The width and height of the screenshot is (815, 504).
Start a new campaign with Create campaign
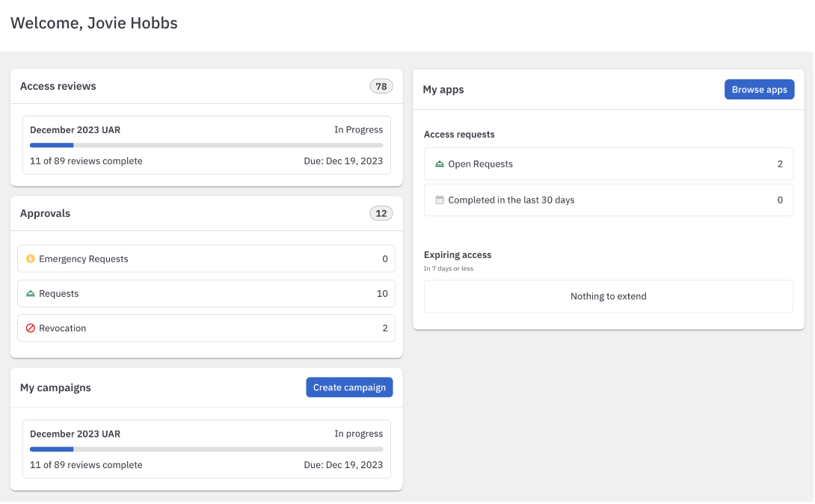pos(349,387)
